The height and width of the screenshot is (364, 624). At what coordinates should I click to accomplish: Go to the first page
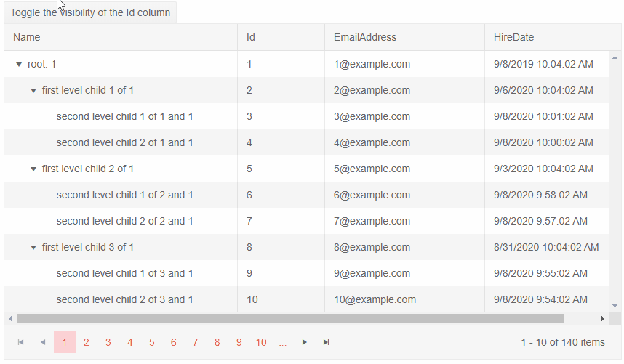point(20,342)
